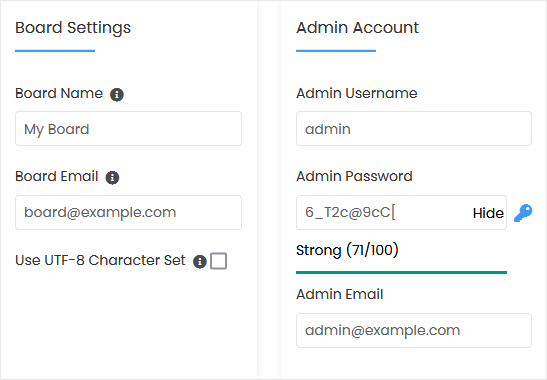The height and width of the screenshot is (380, 547).
Task: Click the Admin Email label text
Action: (x=339, y=294)
